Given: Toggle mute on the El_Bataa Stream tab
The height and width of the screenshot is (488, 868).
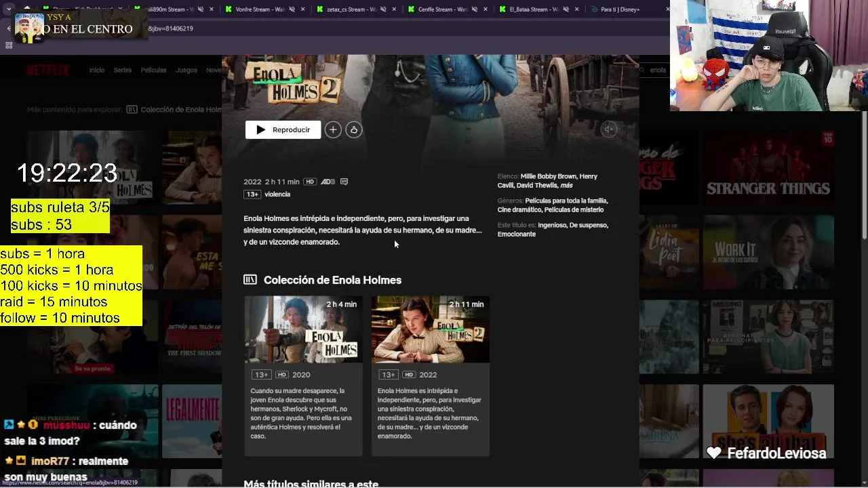Looking at the screenshot, I should tap(566, 9).
